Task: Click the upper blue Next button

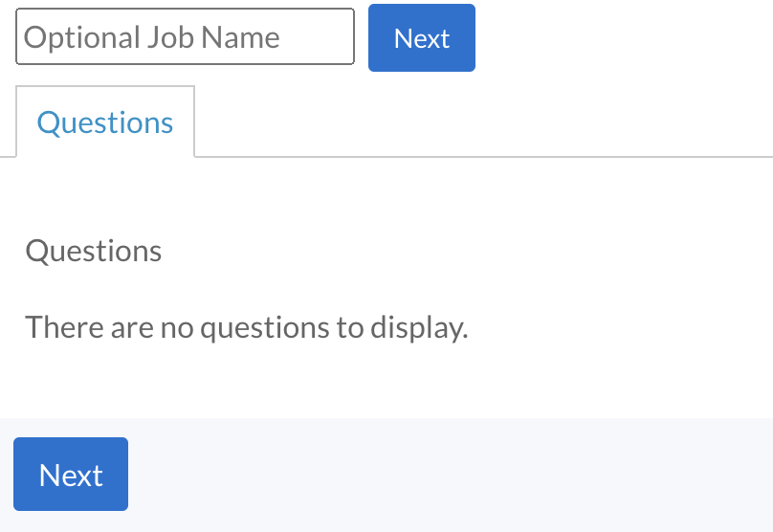Action: tap(421, 38)
